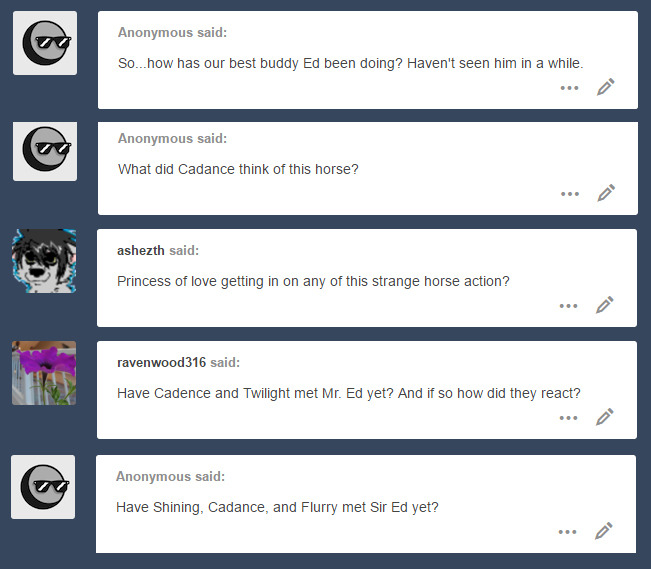This screenshot has width=651, height=569.
Task: Click pencil icon on Cadance think question
Action: (x=606, y=193)
